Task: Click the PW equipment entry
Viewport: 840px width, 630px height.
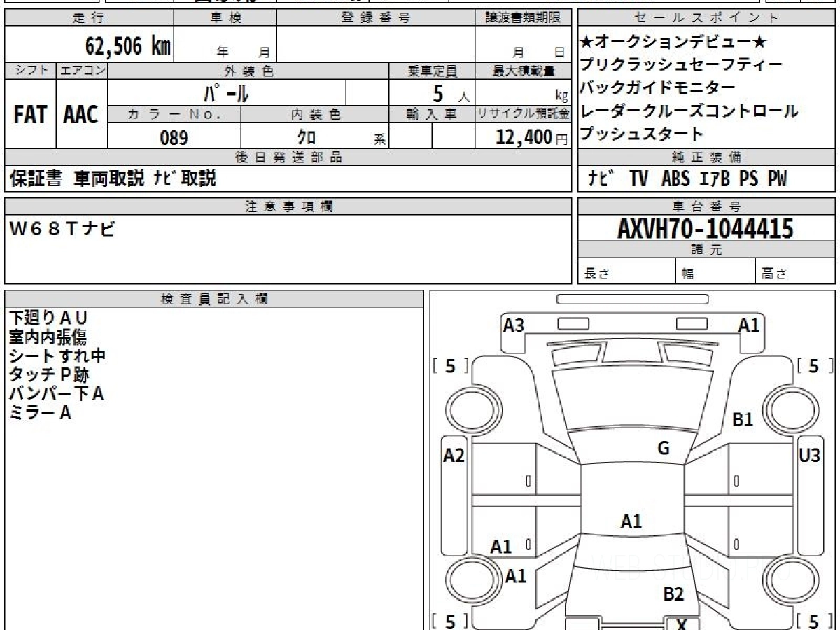Action: click(x=776, y=178)
